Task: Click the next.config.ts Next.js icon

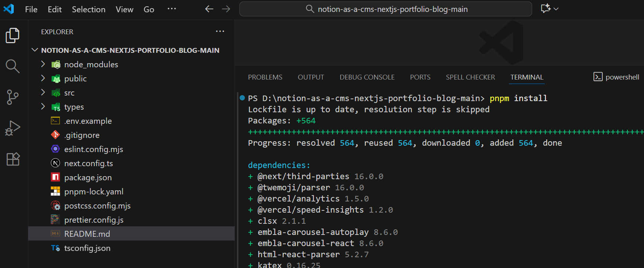Action: pyautogui.click(x=55, y=163)
